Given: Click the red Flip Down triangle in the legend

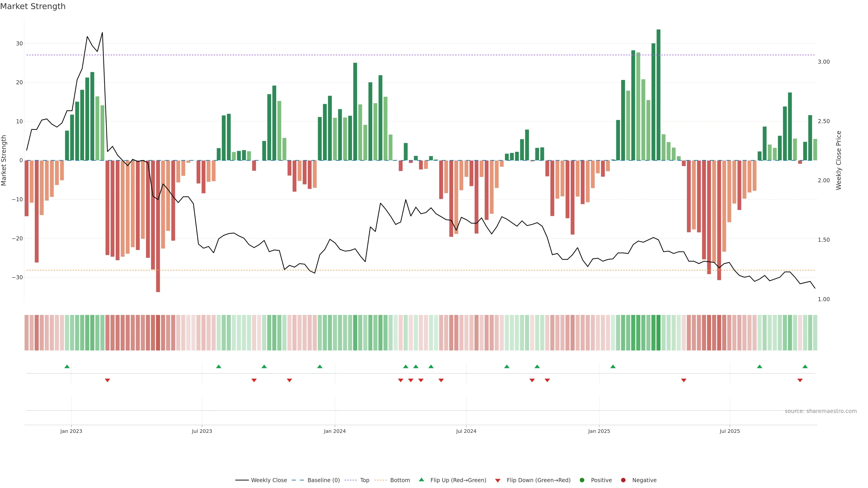Looking at the screenshot, I should (497, 481).
